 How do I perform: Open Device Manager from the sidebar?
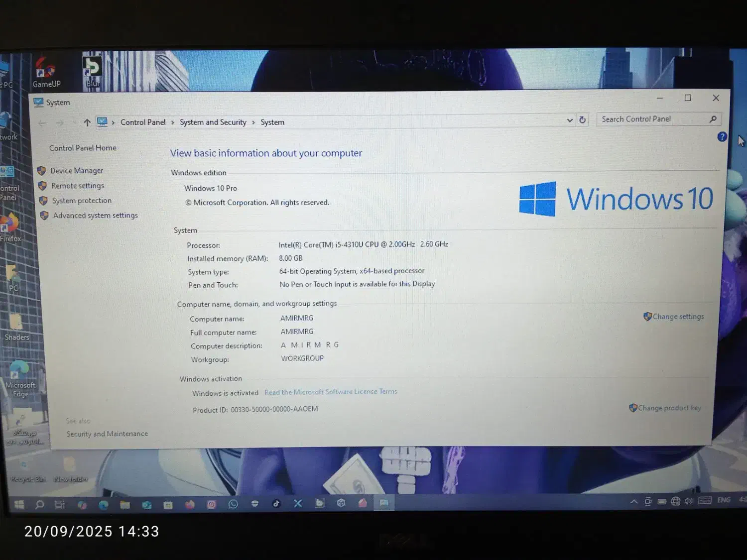[77, 171]
